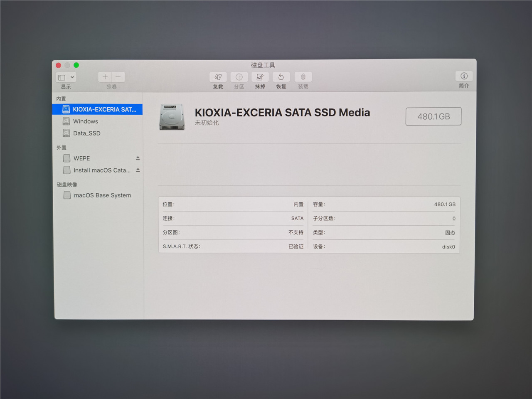
Task: Click the First Aid (急救) toolbar icon
Action: click(x=218, y=77)
